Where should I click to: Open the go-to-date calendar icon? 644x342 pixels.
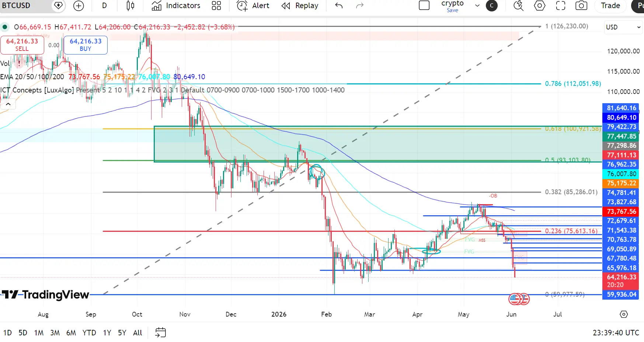160,332
